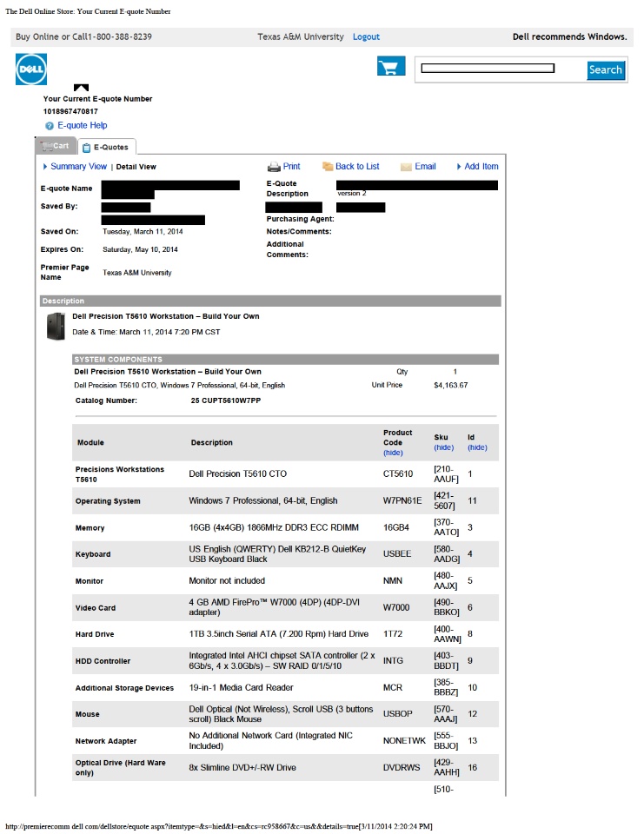Click the 1TB Serial ATA hard drive
This screenshot has width=644, height=834.
coord(278,634)
